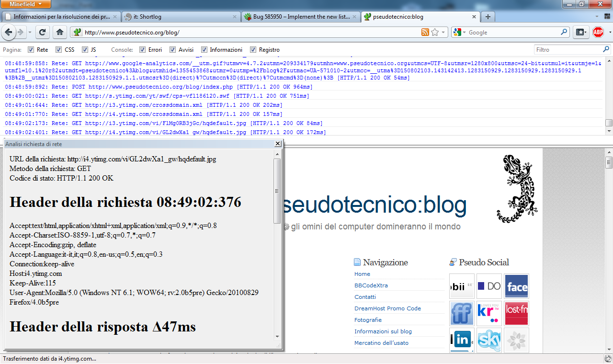Open the Home navigation link
613x364 pixels.
coord(362,274)
